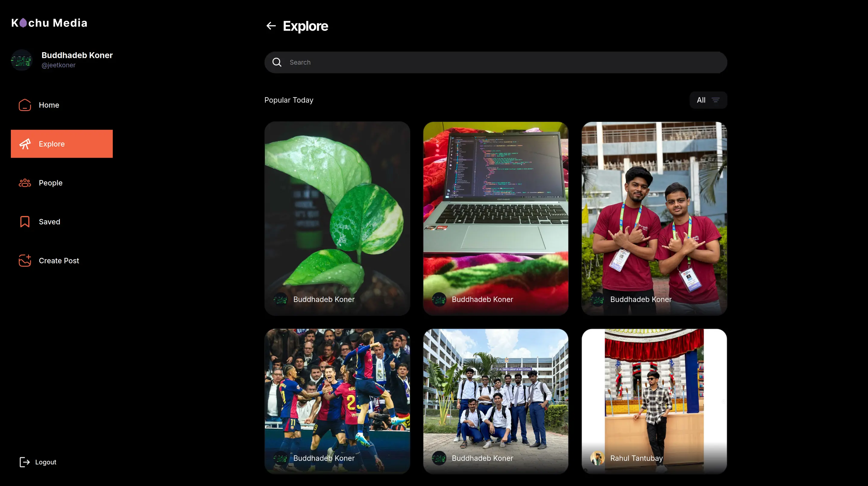868x486 pixels.
Task: Click the Create Post icon
Action: 24,260
